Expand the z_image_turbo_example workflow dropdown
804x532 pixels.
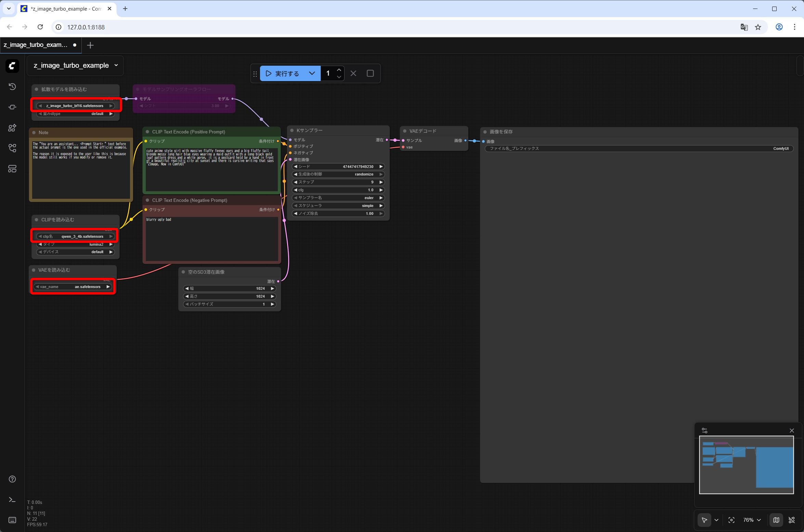point(116,65)
